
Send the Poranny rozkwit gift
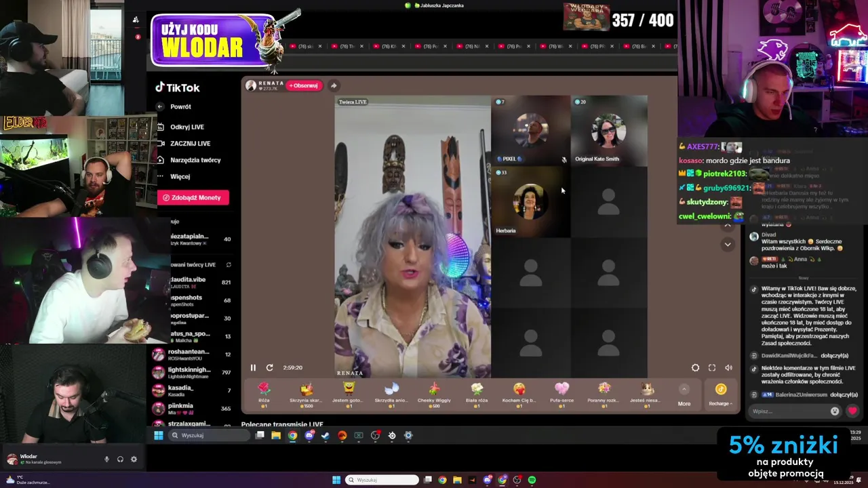click(x=604, y=393)
